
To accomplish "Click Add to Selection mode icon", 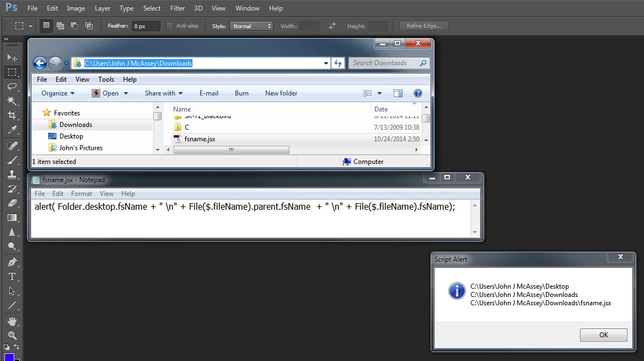I will point(61,25).
